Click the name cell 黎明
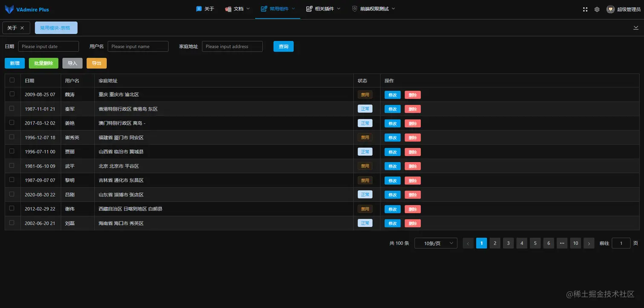The height and width of the screenshot is (308, 644). point(70,180)
